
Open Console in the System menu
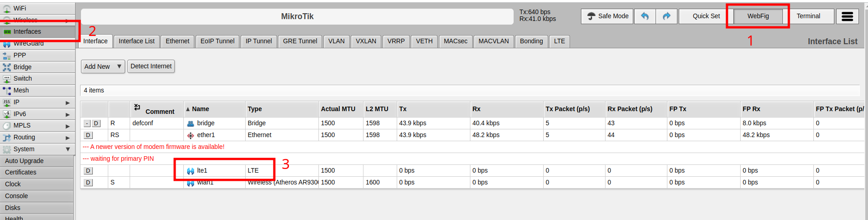click(37, 196)
